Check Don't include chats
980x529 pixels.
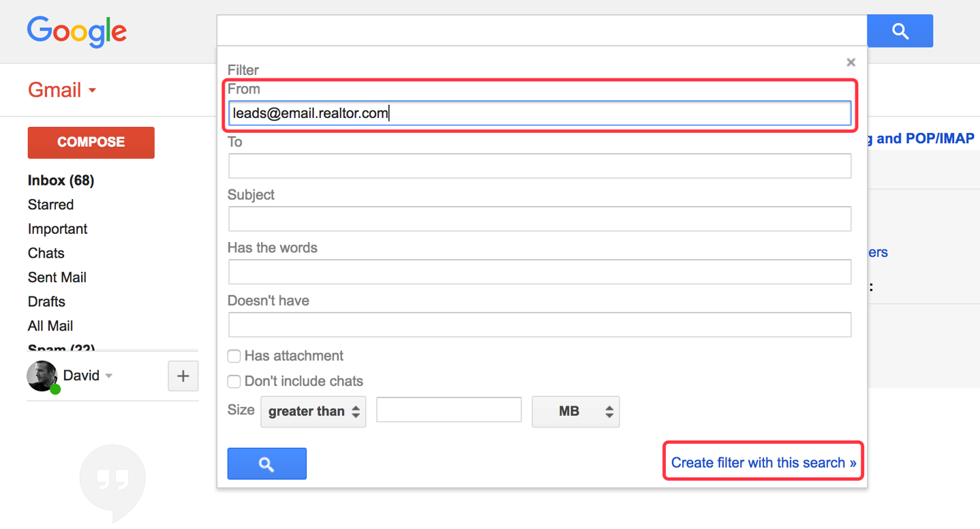point(234,381)
